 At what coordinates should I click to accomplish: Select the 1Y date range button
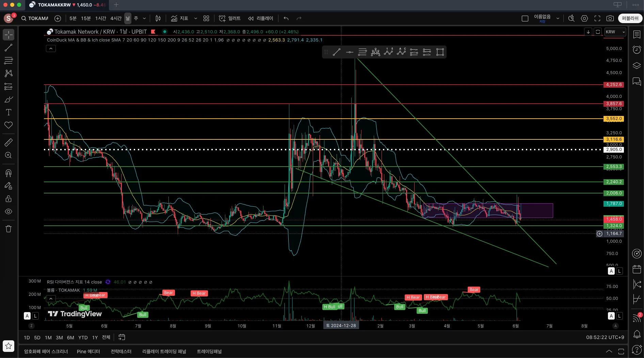[x=95, y=337]
